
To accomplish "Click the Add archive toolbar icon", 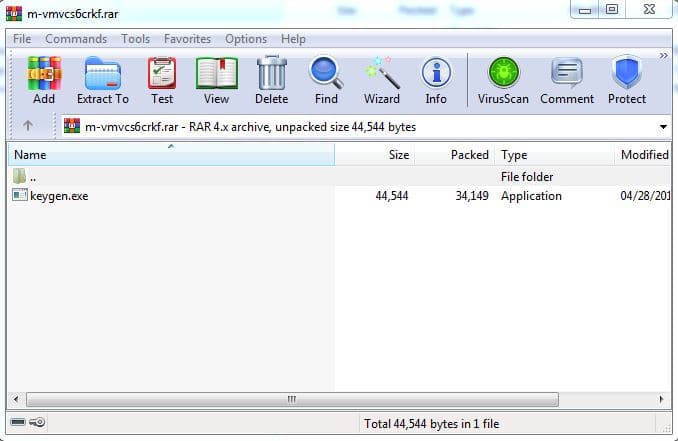I will point(44,80).
